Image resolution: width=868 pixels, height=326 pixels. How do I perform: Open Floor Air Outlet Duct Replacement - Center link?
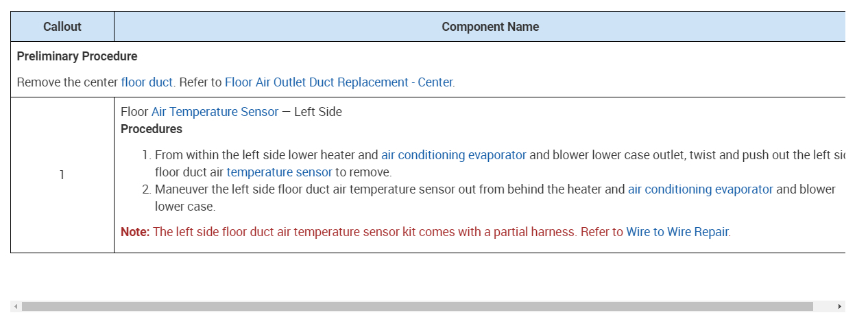coord(339,82)
